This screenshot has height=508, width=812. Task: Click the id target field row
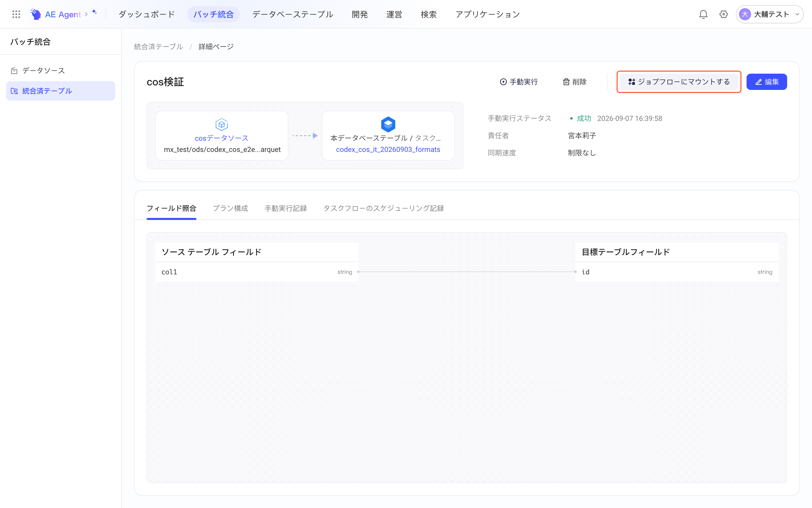[677, 272]
